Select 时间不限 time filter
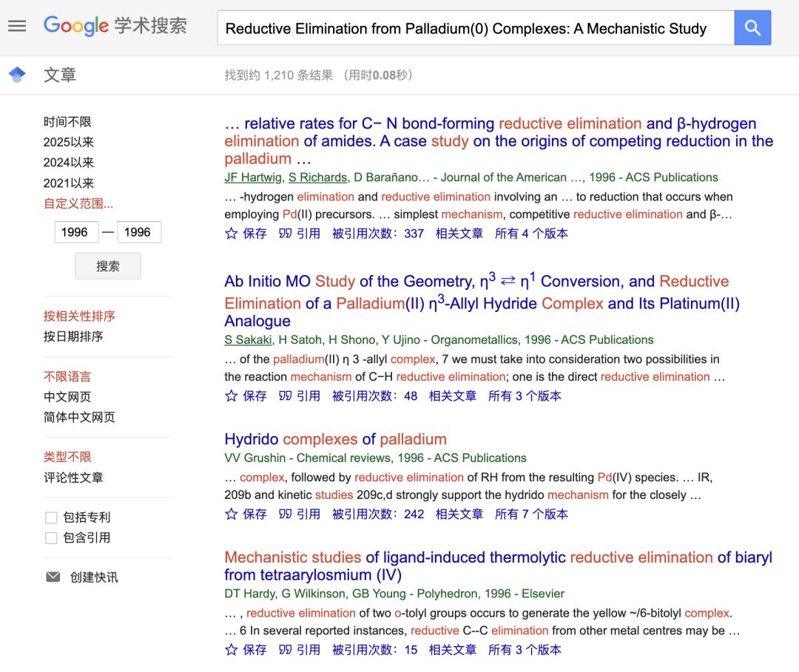This screenshot has width=799, height=672. (67, 122)
